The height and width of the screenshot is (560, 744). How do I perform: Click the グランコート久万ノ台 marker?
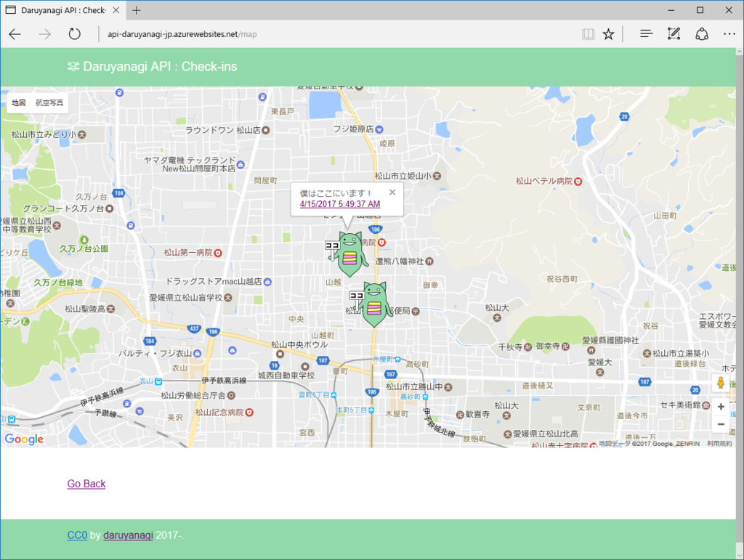tap(110, 208)
